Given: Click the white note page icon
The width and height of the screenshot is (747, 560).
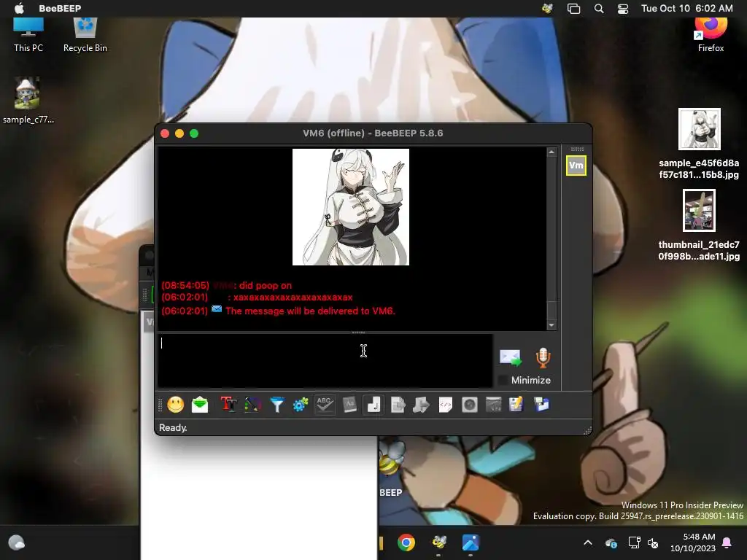Looking at the screenshot, I should [373, 405].
